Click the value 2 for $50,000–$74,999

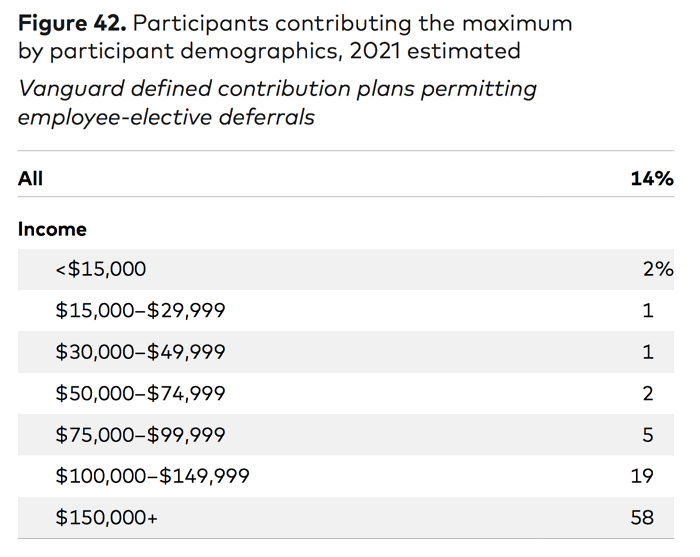(648, 393)
